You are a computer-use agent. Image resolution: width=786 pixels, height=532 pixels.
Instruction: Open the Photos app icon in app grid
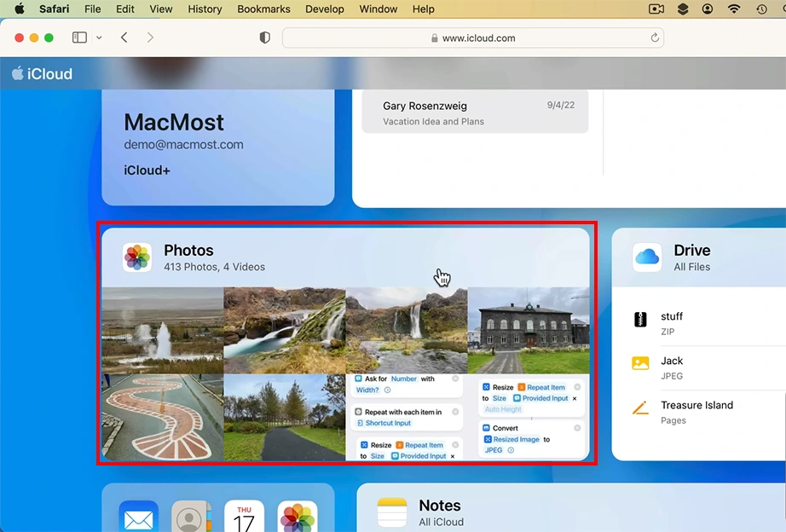298,517
